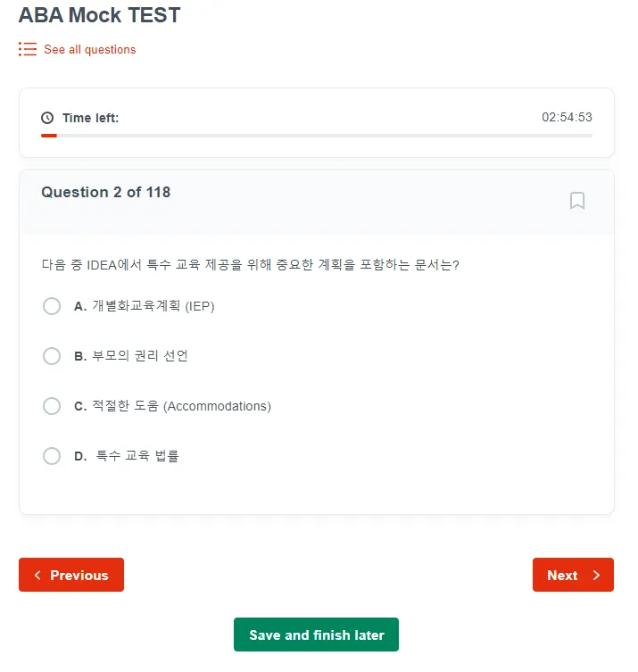Click the Question 2 of 118 heading
This screenshot has height=672, width=638.
105,192
